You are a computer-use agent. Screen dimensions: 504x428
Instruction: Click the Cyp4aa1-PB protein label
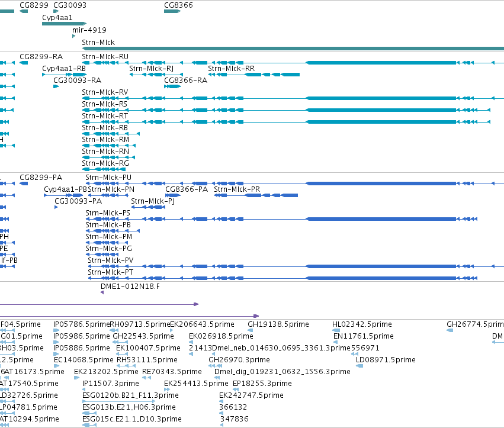point(65,189)
